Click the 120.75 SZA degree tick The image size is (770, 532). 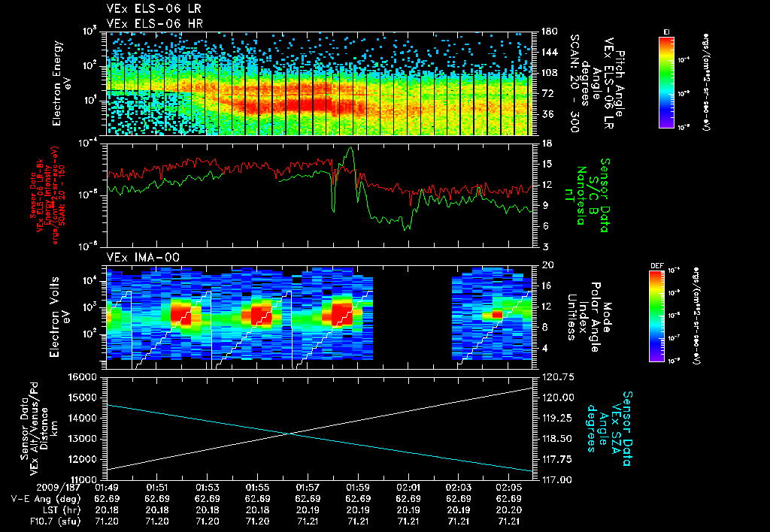(x=557, y=377)
